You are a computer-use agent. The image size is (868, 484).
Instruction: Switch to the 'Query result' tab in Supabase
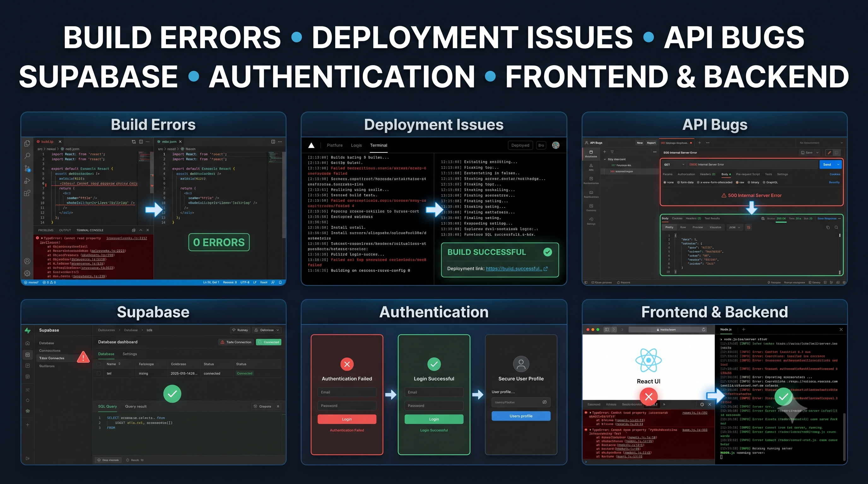pos(136,406)
